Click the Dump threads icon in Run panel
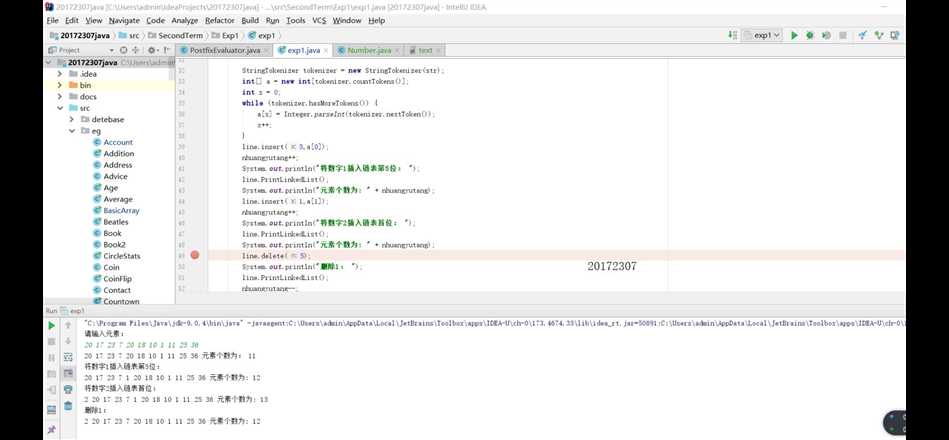Screen dimensions: 949x440 [x=51, y=374]
